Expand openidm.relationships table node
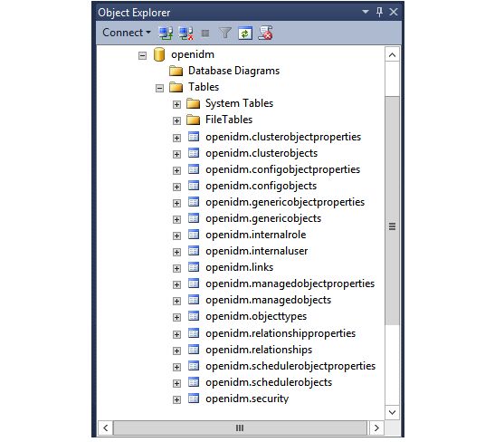This screenshot has height=442, width=504. 176,351
